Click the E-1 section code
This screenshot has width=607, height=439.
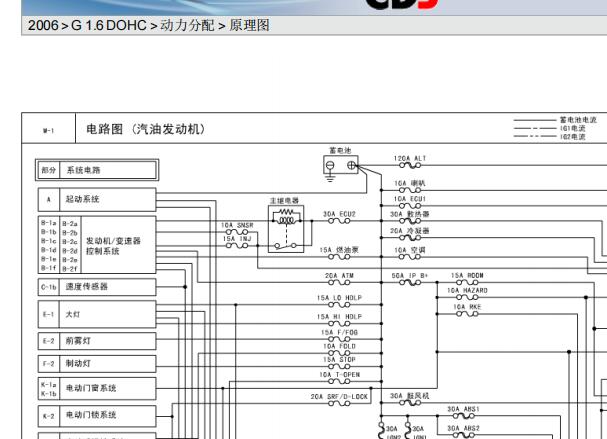click(x=48, y=314)
